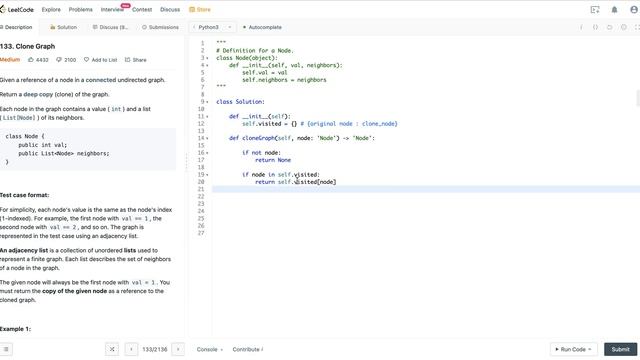The height and width of the screenshot is (360, 640).
Task: Open the user profile avatar
Action: 634,9
